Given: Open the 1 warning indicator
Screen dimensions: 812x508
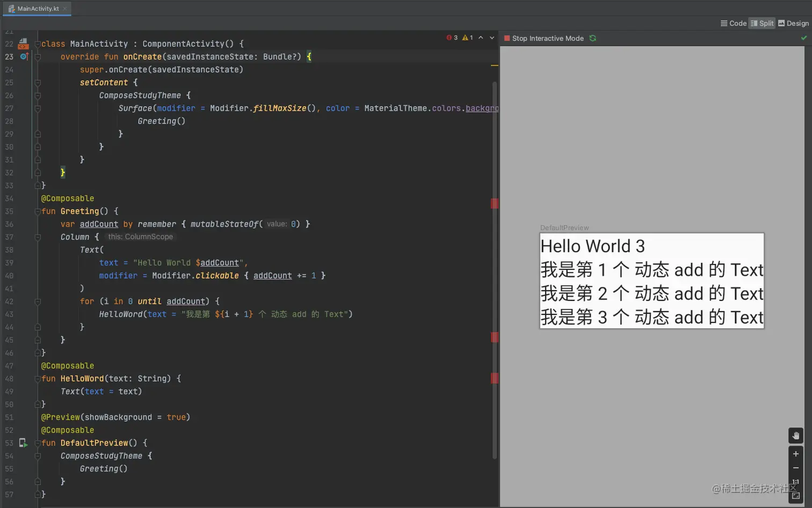Looking at the screenshot, I should click(x=466, y=38).
